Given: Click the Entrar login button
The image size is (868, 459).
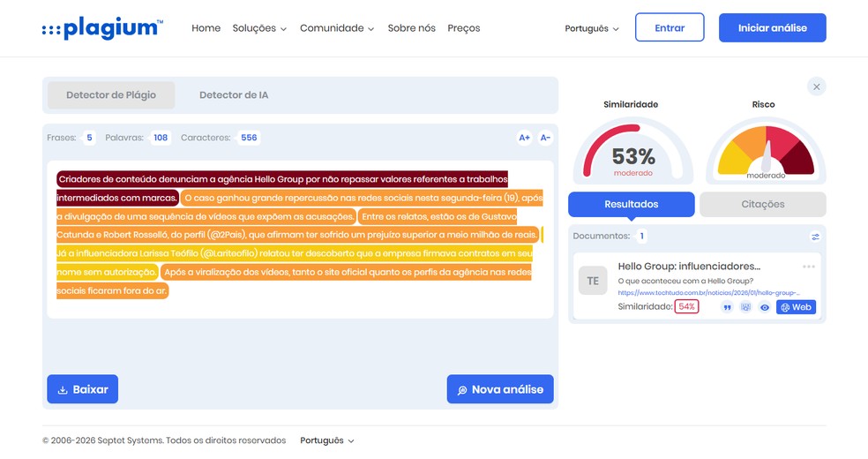Looking at the screenshot, I should [x=670, y=27].
